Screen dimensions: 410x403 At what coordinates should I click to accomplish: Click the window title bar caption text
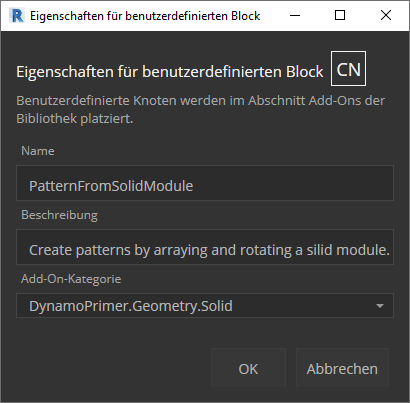145,16
